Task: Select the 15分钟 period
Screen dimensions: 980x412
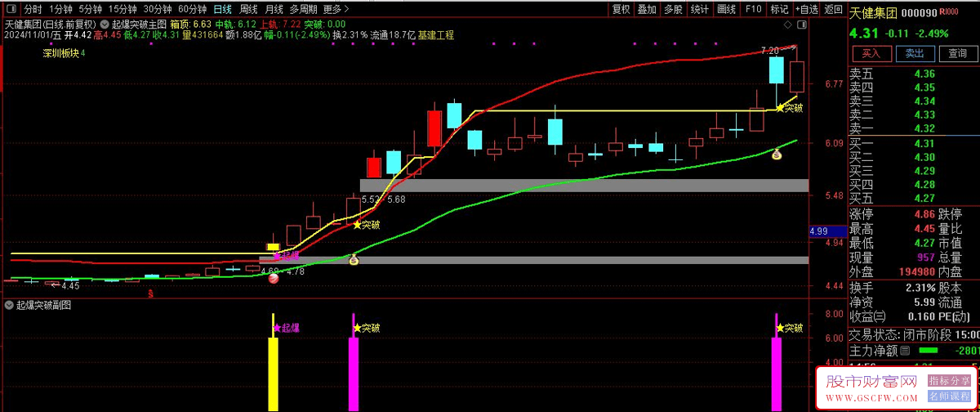Action: point(122,9)
